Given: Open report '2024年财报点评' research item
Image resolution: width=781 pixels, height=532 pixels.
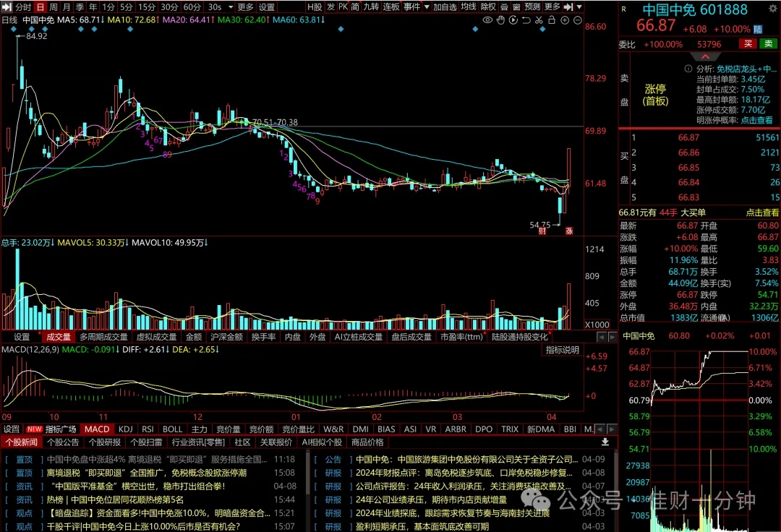Looking at the screenshot, I should point(464,473).
